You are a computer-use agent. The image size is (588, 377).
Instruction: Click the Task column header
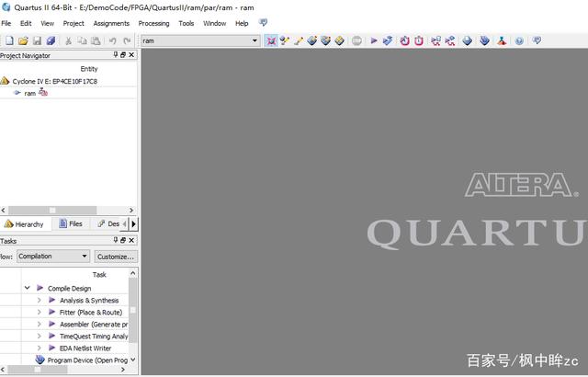coord(99,275)
